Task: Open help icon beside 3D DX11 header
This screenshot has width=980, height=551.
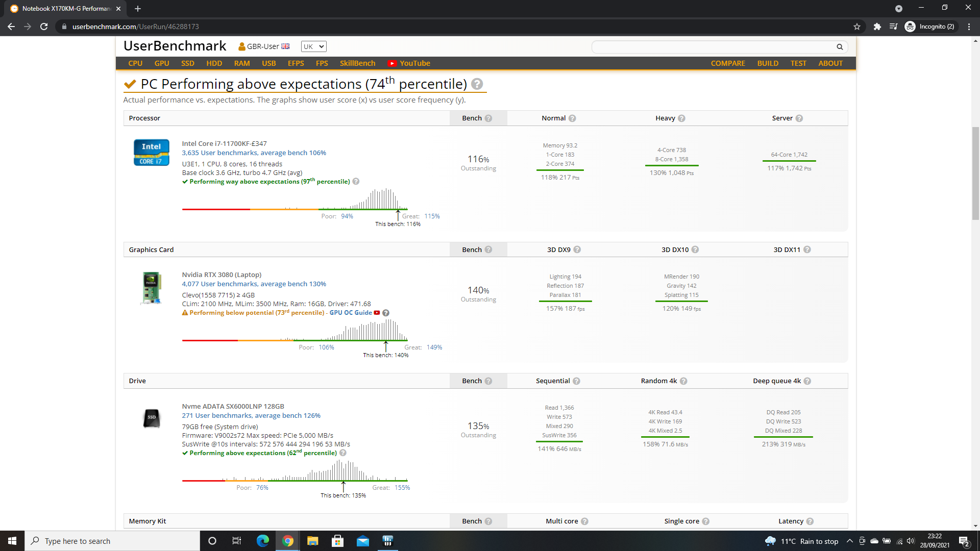Action: [x=807, y=249]
